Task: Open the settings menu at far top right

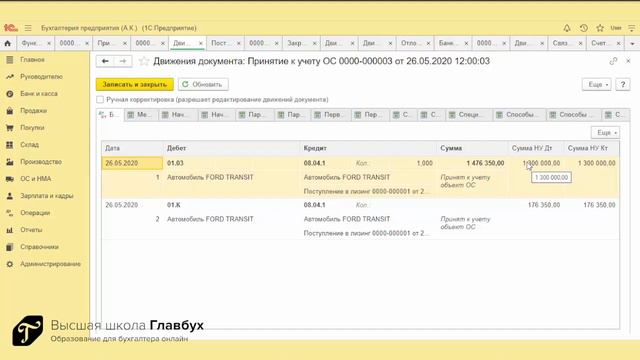Action: pyautogui.click(x=631, y=28)
